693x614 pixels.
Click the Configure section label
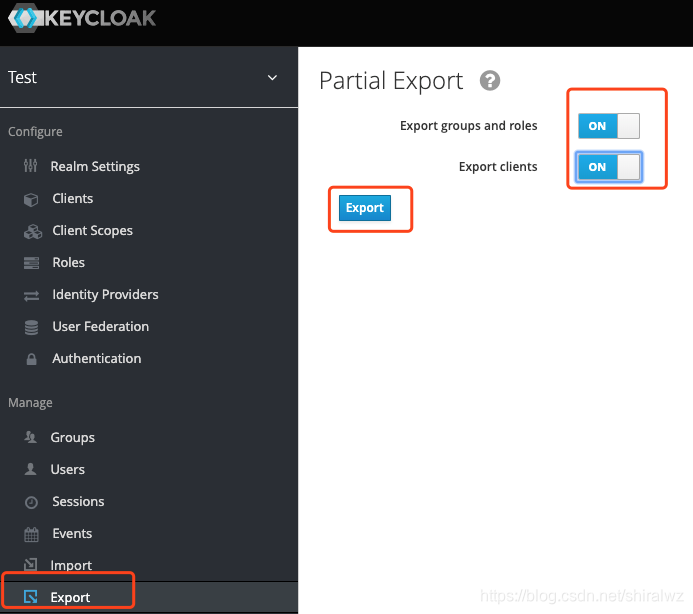[x=35, y=132]
